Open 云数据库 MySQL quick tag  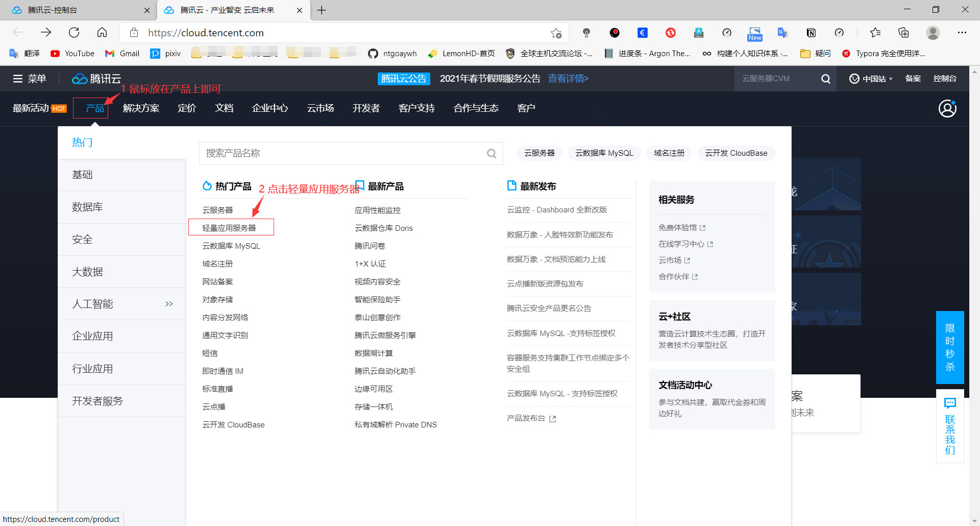coord(604,153)
